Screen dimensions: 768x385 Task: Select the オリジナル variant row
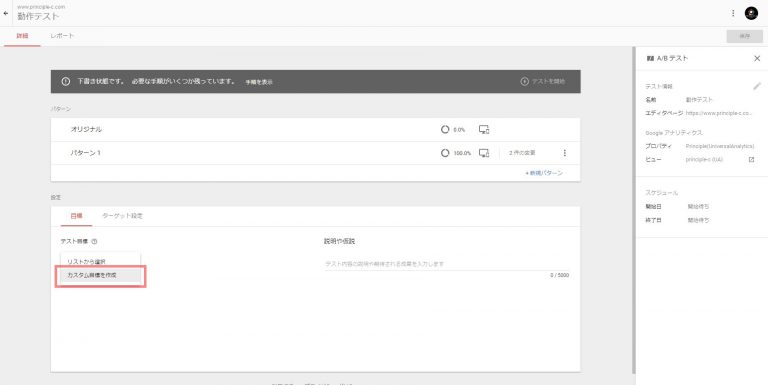315,129
